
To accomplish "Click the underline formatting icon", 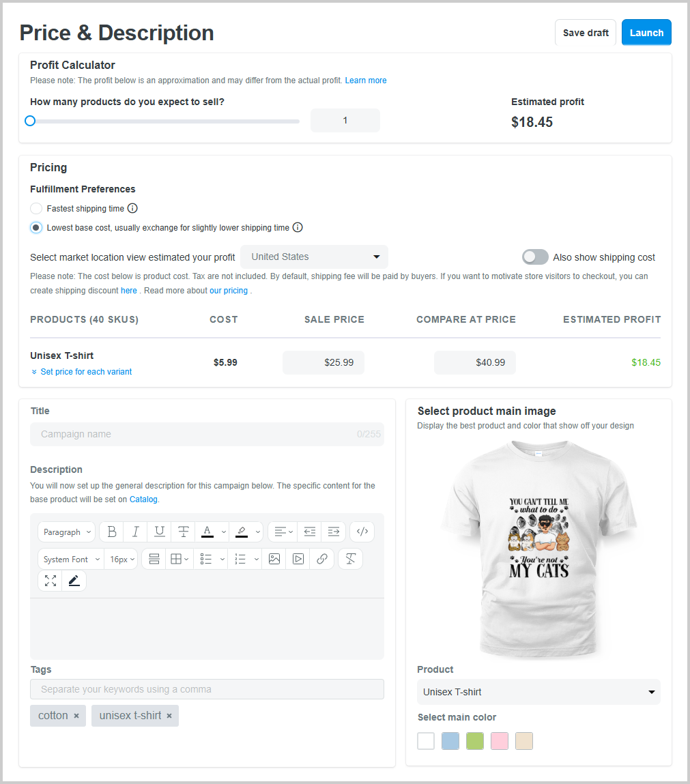I will point(160,532).
